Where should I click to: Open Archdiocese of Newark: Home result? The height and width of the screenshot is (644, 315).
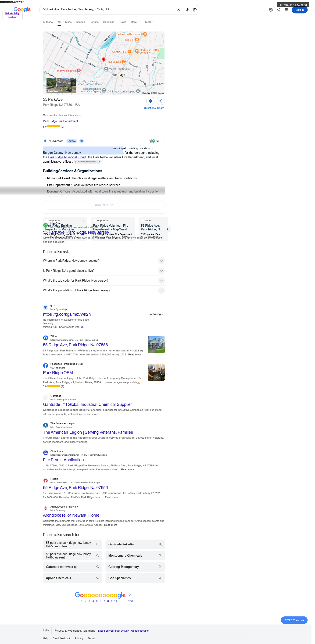coord(71,515)
